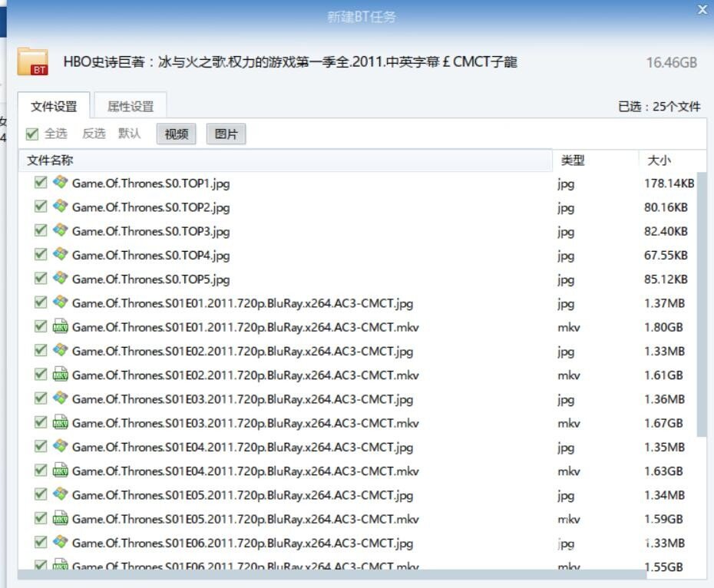714x588 pixels.
Task: Click the torrent title starting with HBO史诗巨著
Action: coord(290,61)
